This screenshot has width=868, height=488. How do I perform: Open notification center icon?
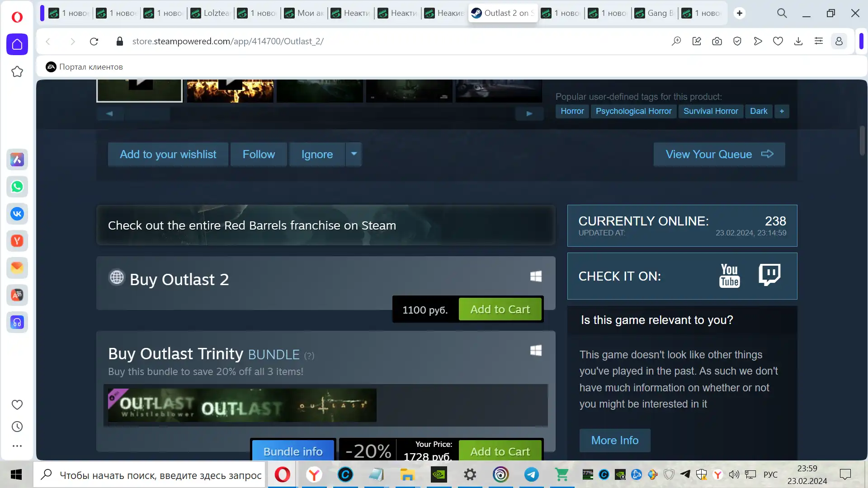tap(845, 474)
